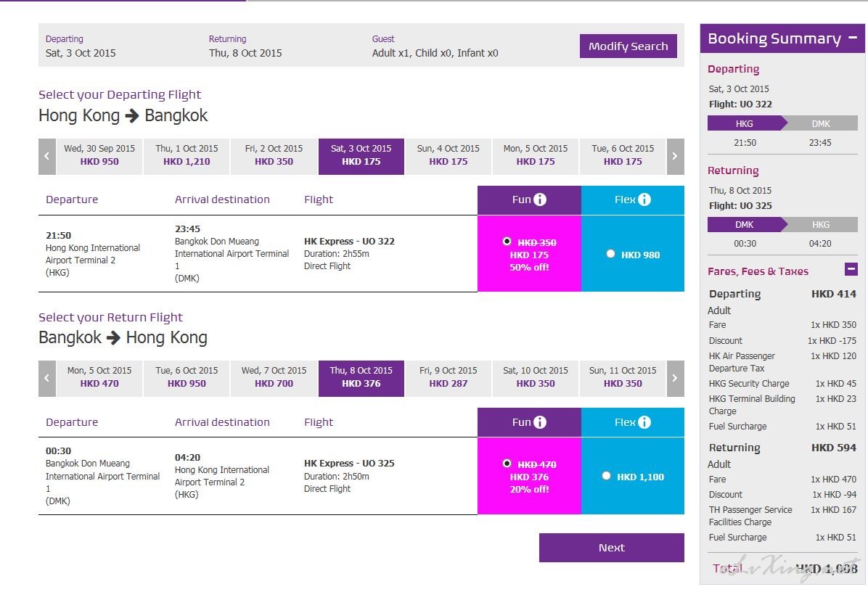This screenshot has height=592, width=868.
Task: Click the departing Fun fare info icon
Action: coord(540,200)
